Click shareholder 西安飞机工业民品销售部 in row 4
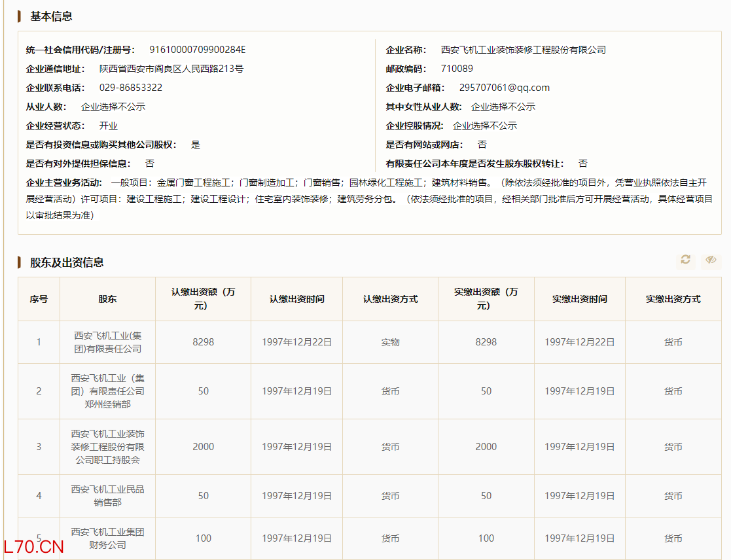The width and height of the screenshot is (731, 560). coord(107,496)
